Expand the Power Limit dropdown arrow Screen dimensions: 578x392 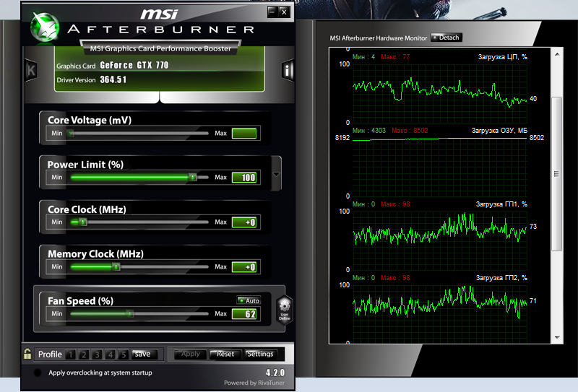(x=276, y=174)
